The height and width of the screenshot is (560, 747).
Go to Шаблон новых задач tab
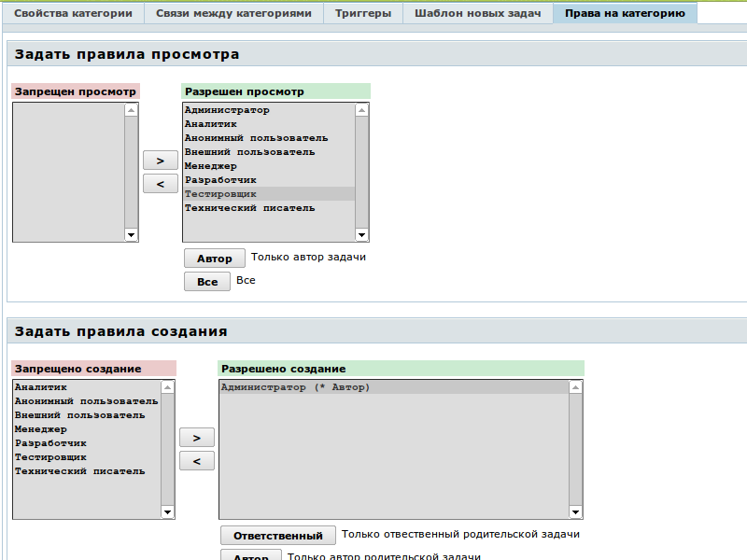(477, 13)
